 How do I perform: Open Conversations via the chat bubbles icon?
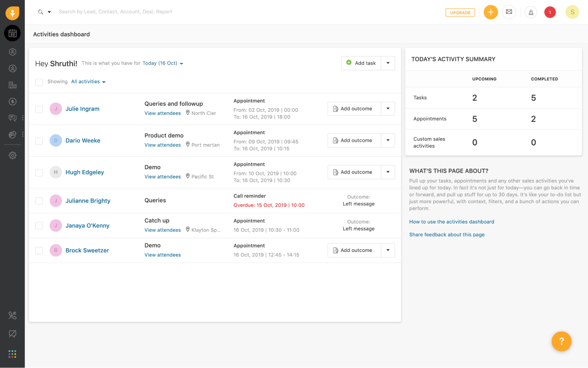(12, 118)
